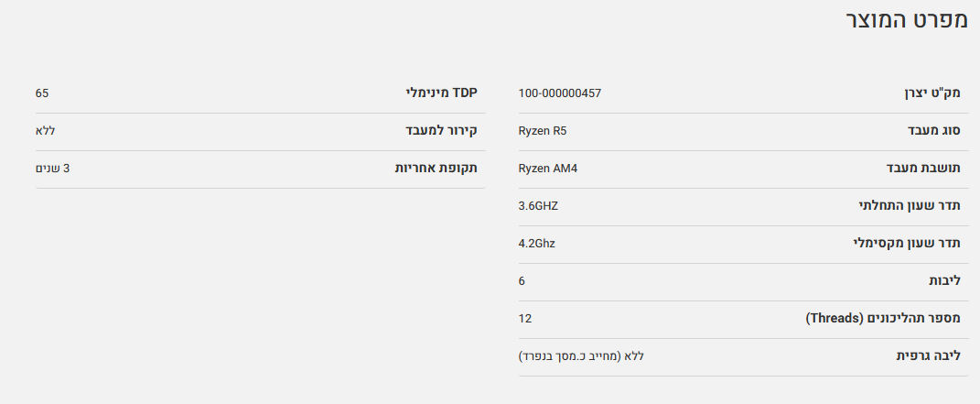Select the manufacturer part number 100-000000457
The width and height of the screenshot is (980, 404).
[x=559, y=93]
